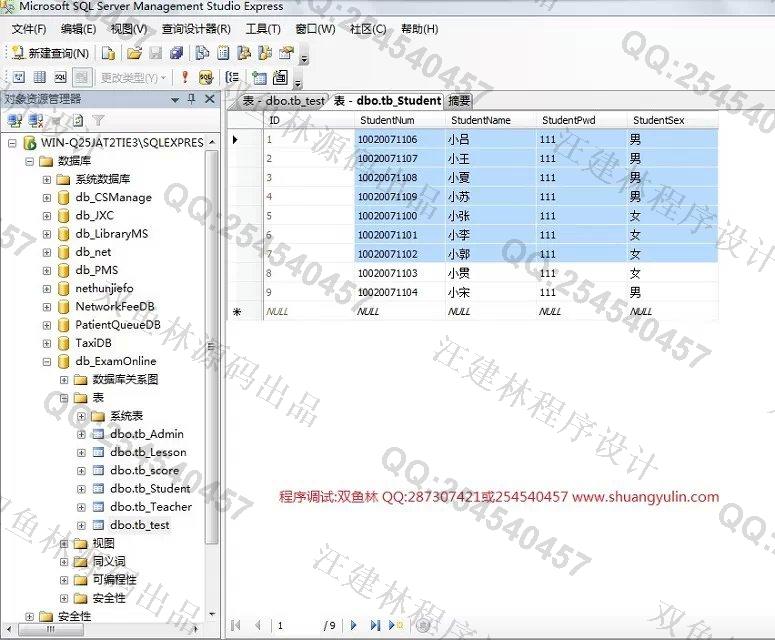Open the 工具(T) menu
The image size is (775, 640).
pyautogui.click(x=263, y=29)
